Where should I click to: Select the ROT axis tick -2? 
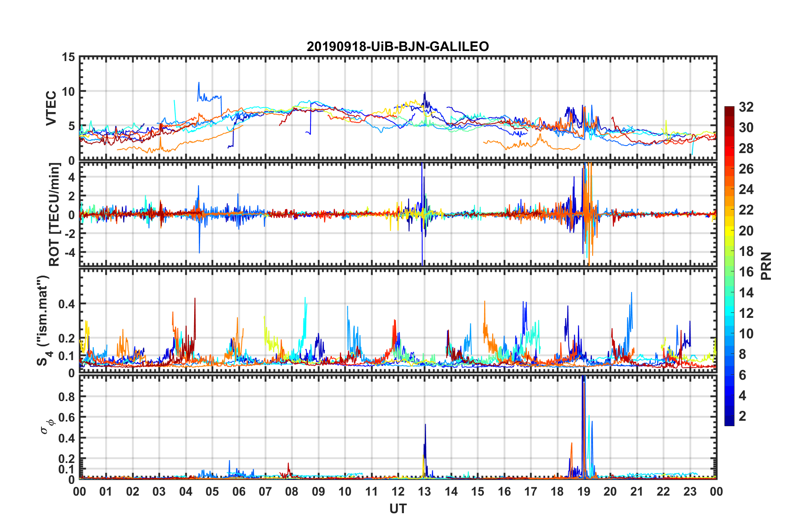click(x=70, y=233)
